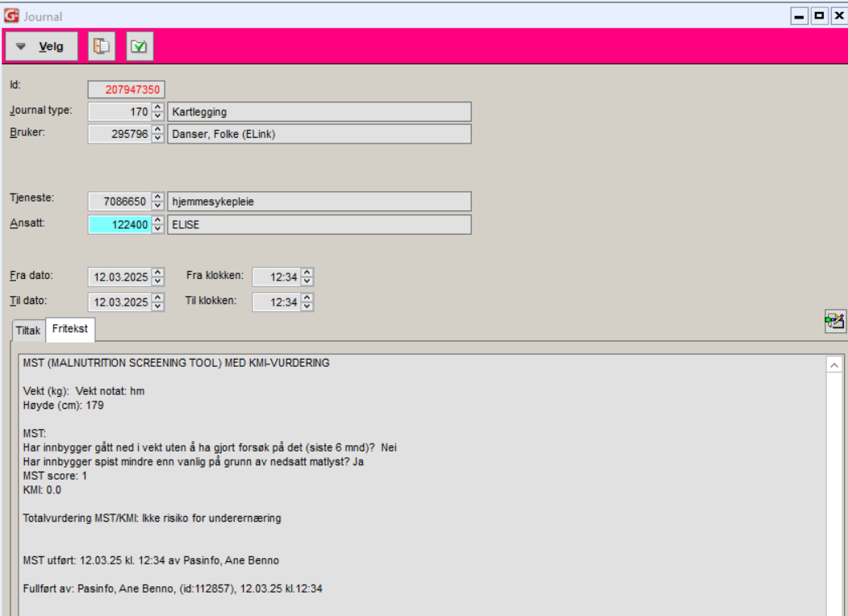Click the Fra dato date spinner
Viewport: 848px width, 616px height.
coord(158,277)
